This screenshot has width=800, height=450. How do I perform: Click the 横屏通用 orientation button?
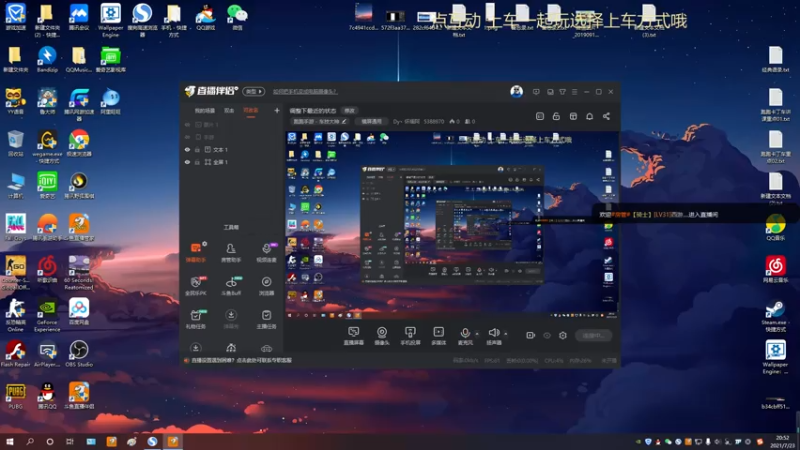click(371, 121)
